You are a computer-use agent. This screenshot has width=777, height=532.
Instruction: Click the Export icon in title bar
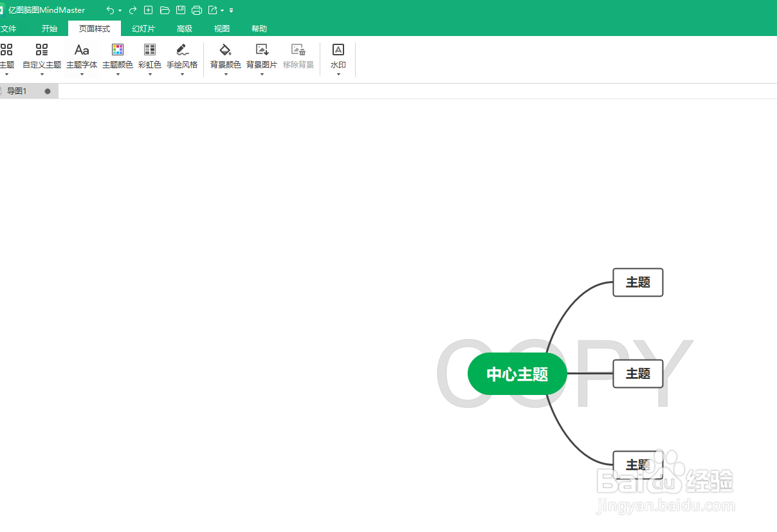pos(213,10)
